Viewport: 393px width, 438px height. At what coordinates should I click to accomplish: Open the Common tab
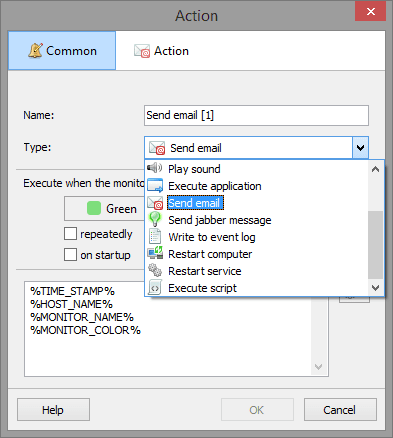tap(62, 51)
